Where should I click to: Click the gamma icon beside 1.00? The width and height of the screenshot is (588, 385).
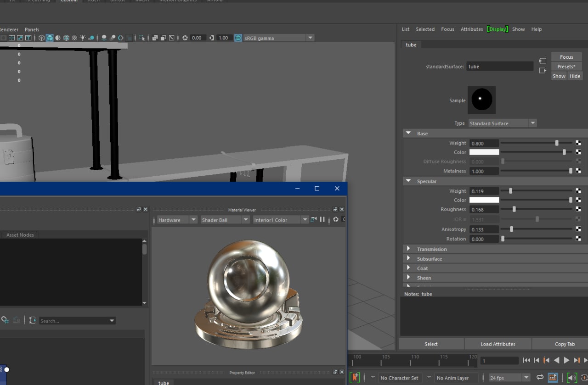coord(212,38)
